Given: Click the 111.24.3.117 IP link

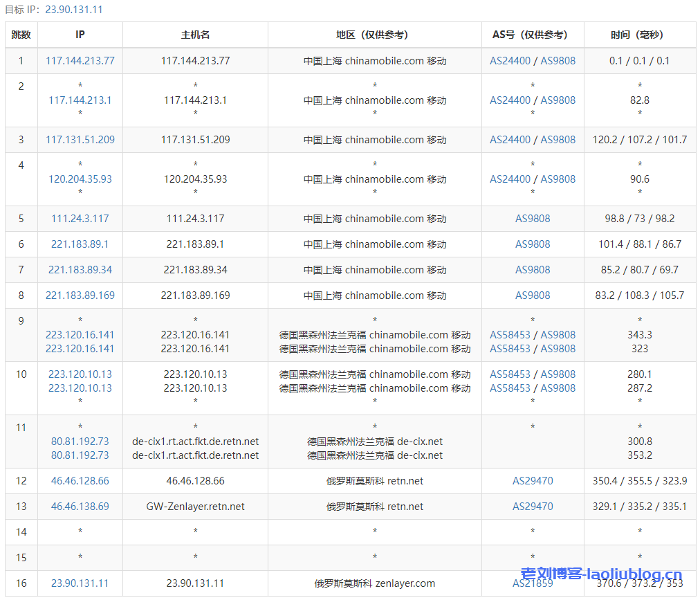Looking at the screenshot, I should pos(80,219).
